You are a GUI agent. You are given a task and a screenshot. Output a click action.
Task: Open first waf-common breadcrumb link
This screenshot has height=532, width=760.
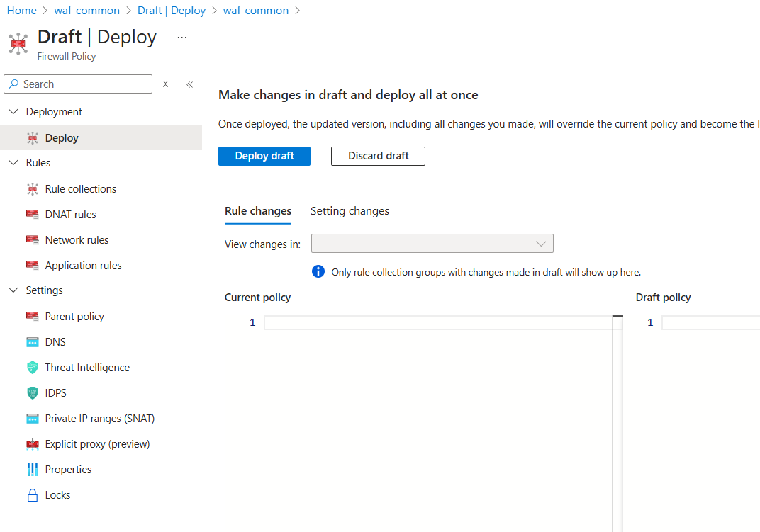point(86,11)
